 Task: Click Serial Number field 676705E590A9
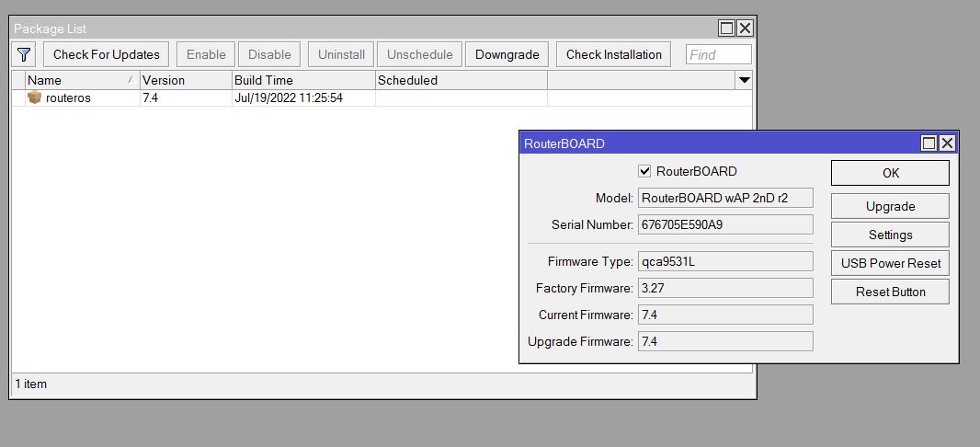click(x=725, y=225)
